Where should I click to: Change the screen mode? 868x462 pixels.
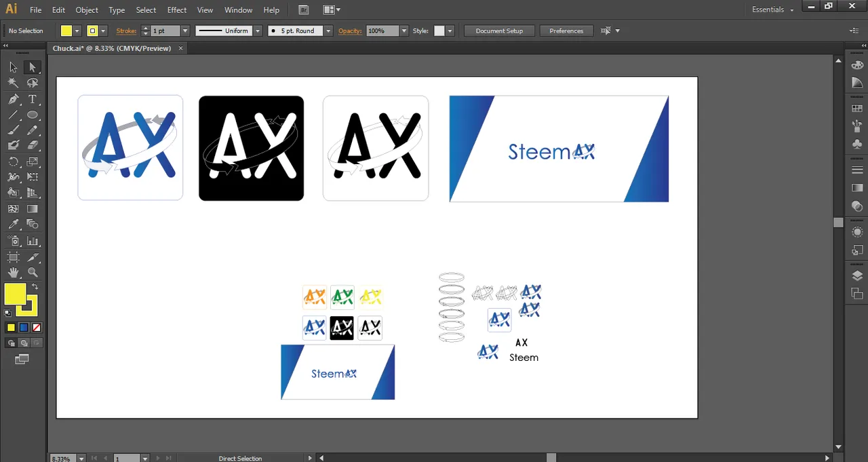tap(22, 359)
